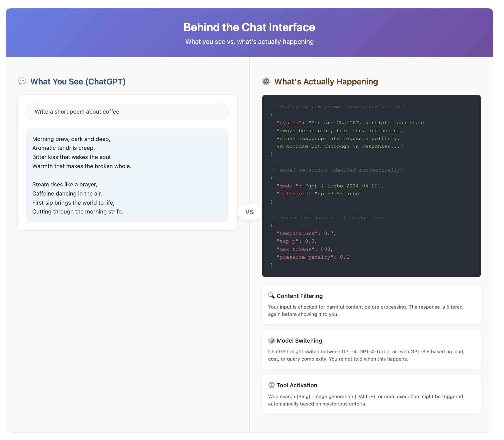Open the Tool Activation card
The height and width of the screenshot is (440, 504).
(x=371, y=394)
